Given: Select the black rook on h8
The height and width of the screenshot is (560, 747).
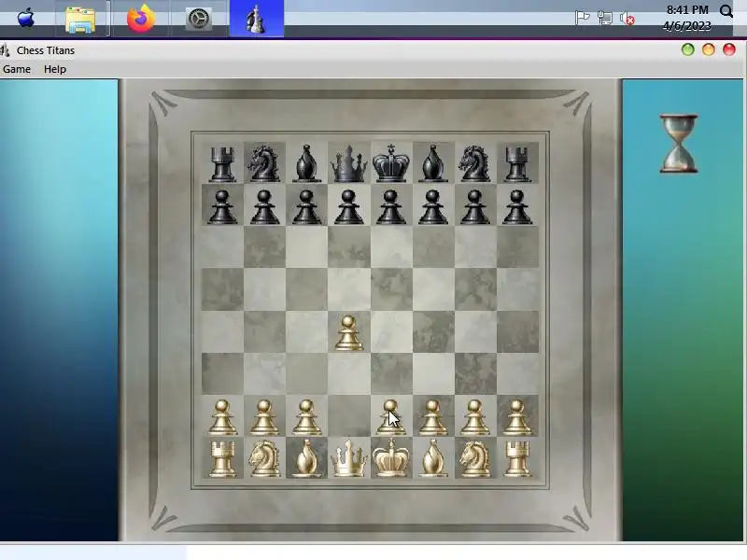Looking at the screenshot, I should 517,164.
